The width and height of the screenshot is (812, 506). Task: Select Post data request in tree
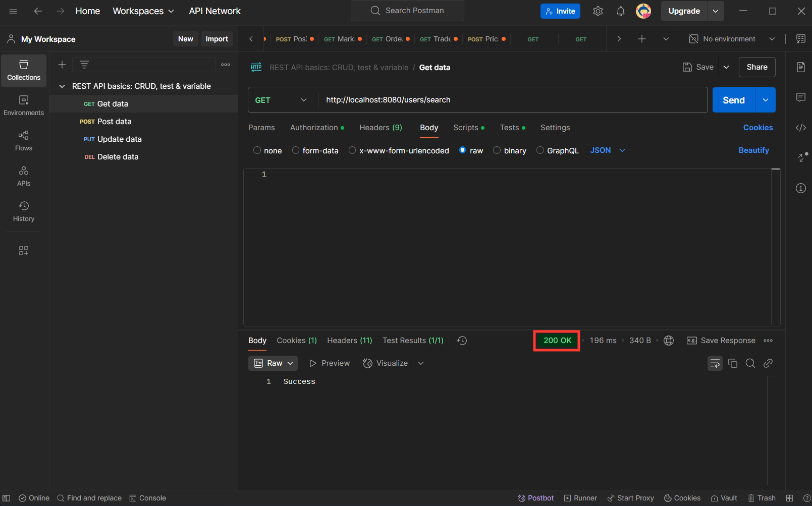click(x=143, y=122)
